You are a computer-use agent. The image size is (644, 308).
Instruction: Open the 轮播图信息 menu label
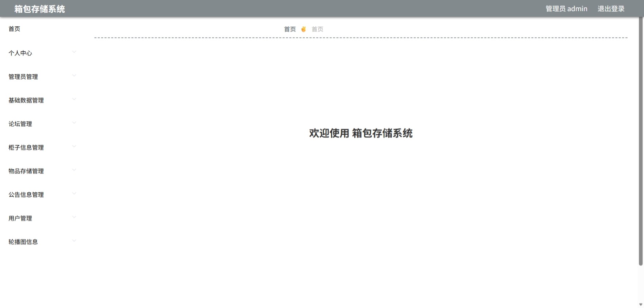click(23, 242)
